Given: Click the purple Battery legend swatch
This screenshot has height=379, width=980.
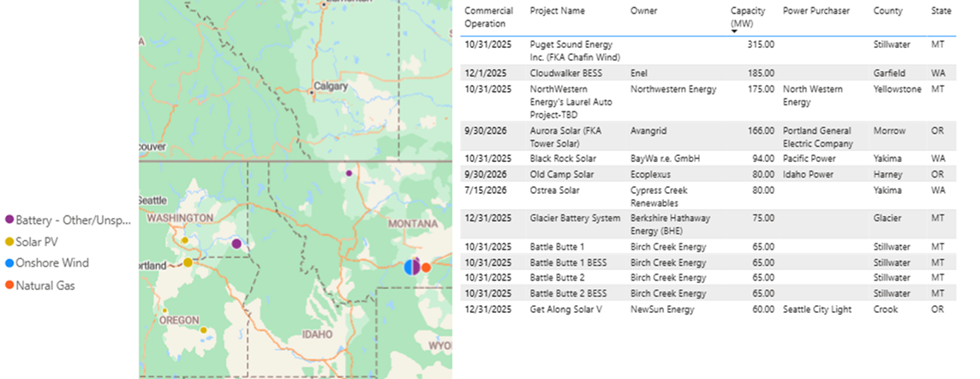Looking at the screenshot, I should [9, 221].
